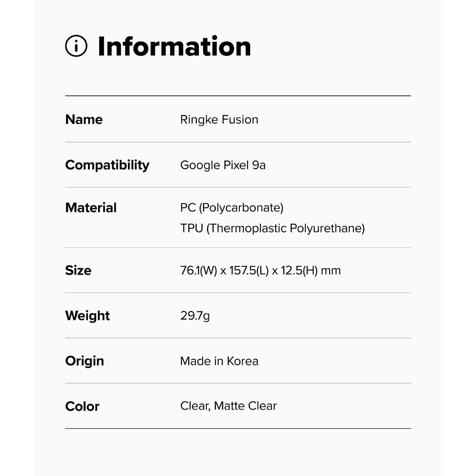Viewport: 476px width, 476px height.
Task: Select the Origin row label
Action: tap(85, 361)
